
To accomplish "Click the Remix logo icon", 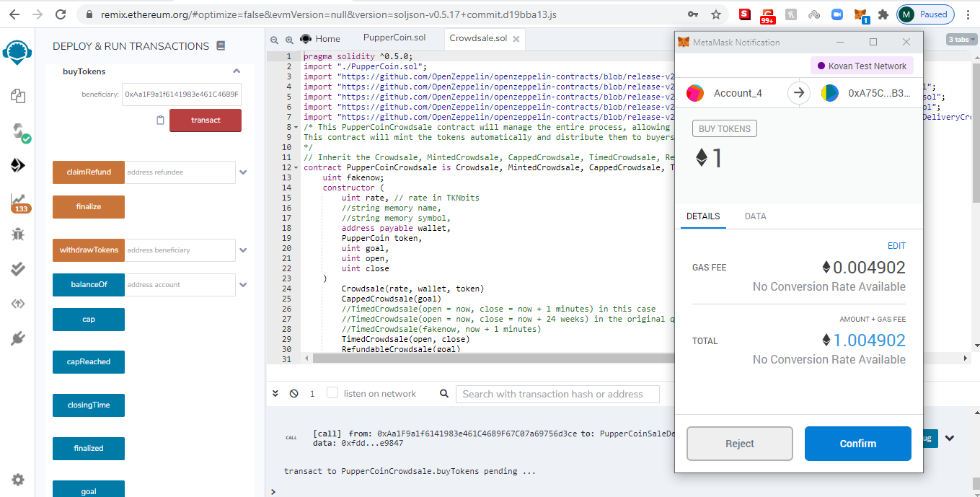I will [17, 53].
